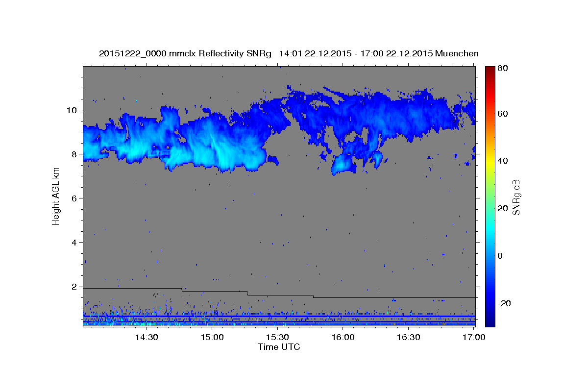Click the 'Time UTC' axis label
The height and width of the screenshot is (392, 588).
point(279,347)
